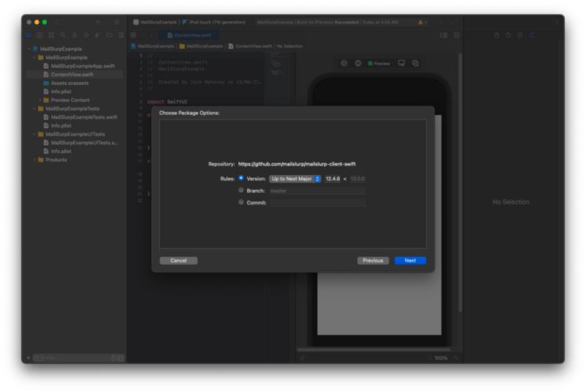Toggle the navigator sidebar icon

coord(59,22)
